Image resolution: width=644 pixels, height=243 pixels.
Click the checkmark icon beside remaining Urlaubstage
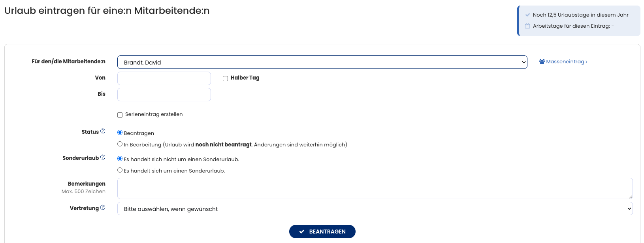pyautogui.click(x=527, y=15)
